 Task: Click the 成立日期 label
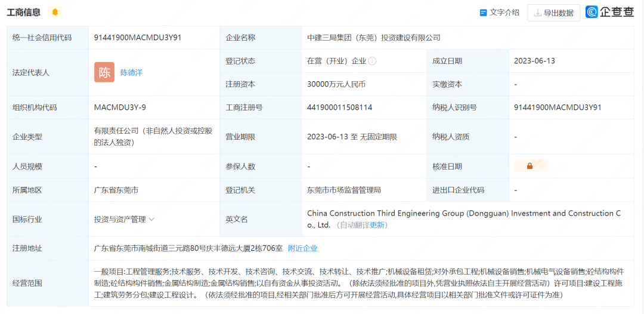(447, 61)
